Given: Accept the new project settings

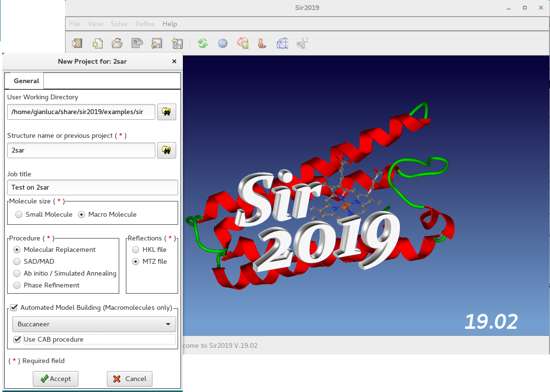Looking at the screenshot, I should click(56, 379).
